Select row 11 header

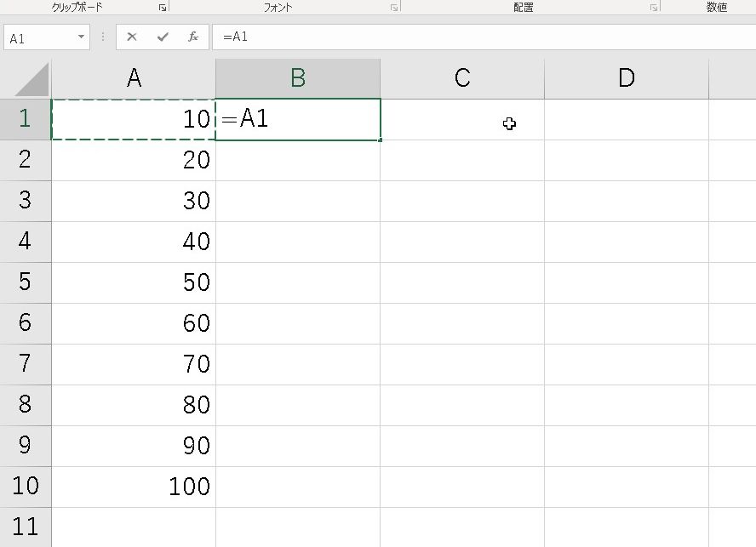click(x=25, y=527)
